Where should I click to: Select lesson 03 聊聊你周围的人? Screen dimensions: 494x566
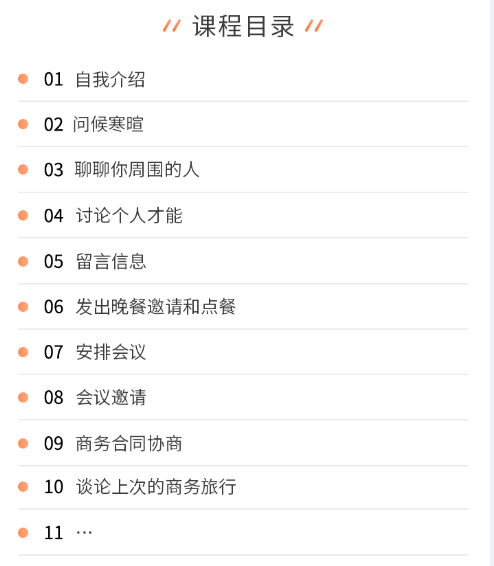coord(243,170)
